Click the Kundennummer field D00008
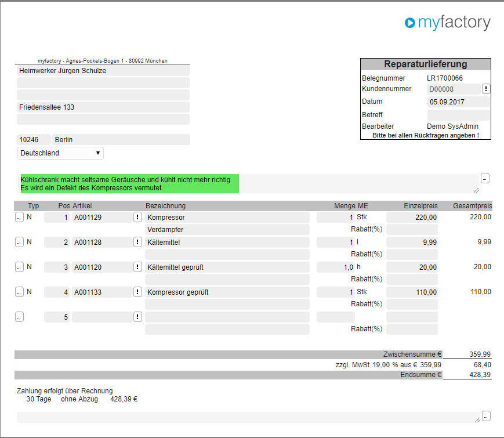Viewport: 504px width, 438px height. [x=454, y=89]
